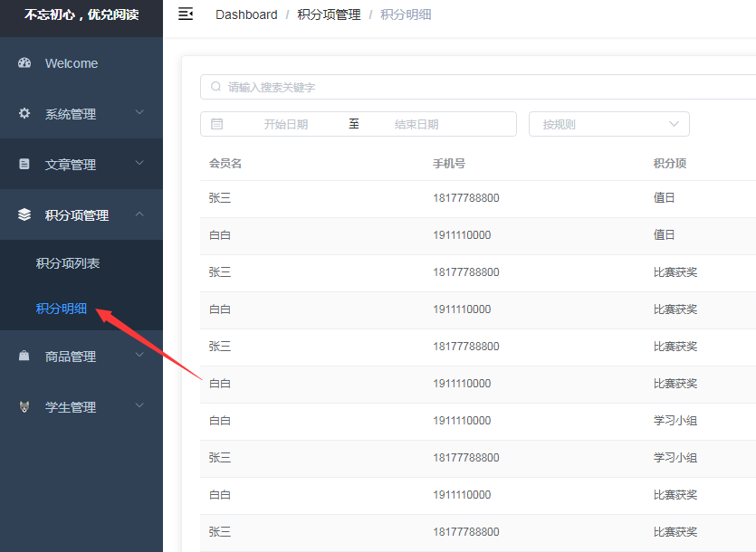
Task: Click the 积分项 column header
Action: coord(670,164)
